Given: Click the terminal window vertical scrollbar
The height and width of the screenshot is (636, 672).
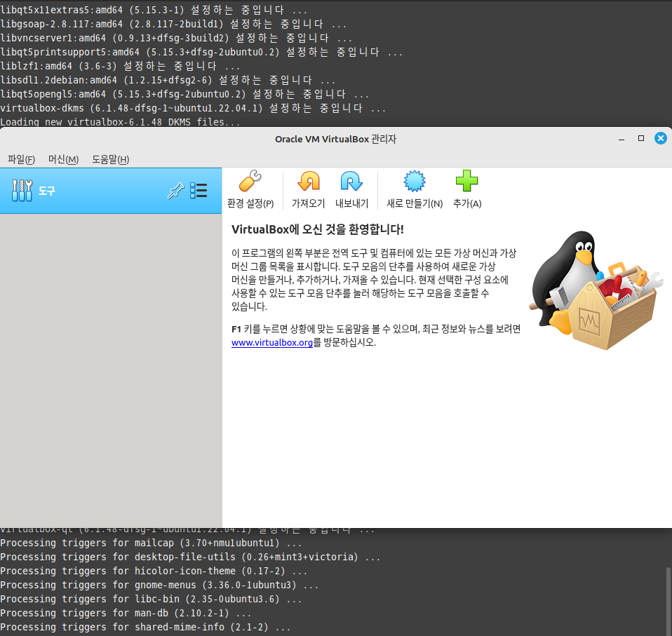Looking at the screenshot, I should click(668, 600).
